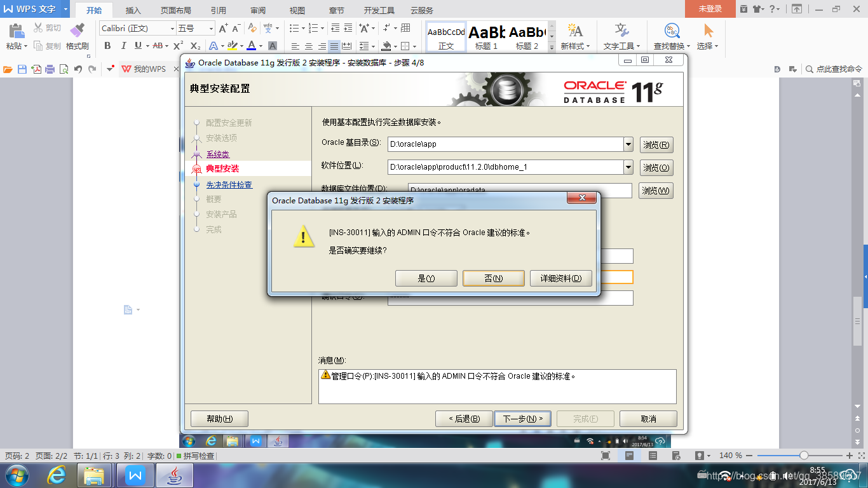Click the 帮助(H) button in installer
The width and height of the screenshot is (868, 488).
219,419
